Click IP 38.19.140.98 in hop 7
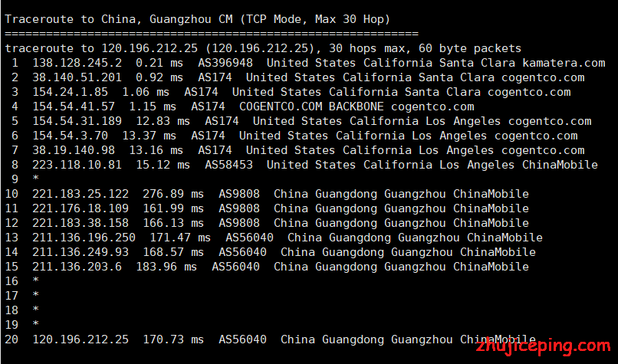 click(x=74, y=150)
